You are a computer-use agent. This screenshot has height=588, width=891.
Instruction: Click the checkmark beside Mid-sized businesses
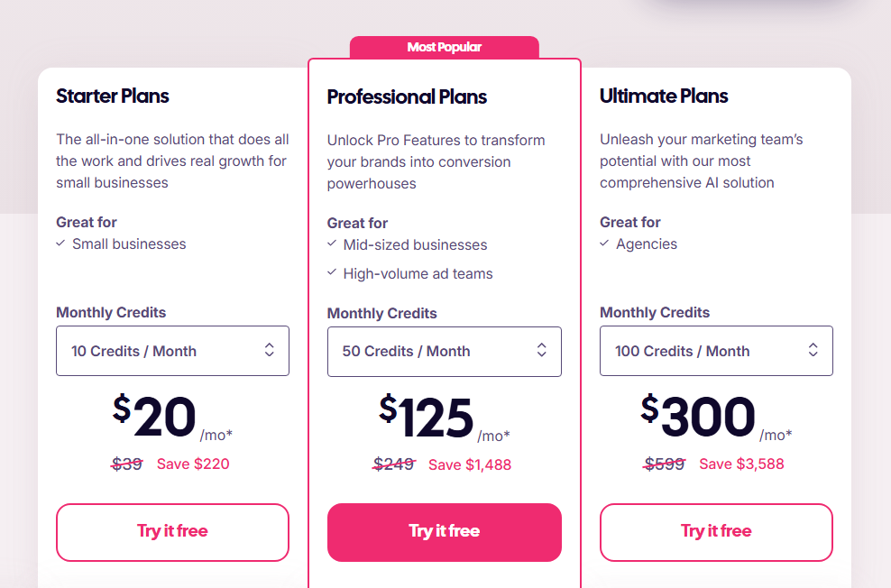point(332,244)
